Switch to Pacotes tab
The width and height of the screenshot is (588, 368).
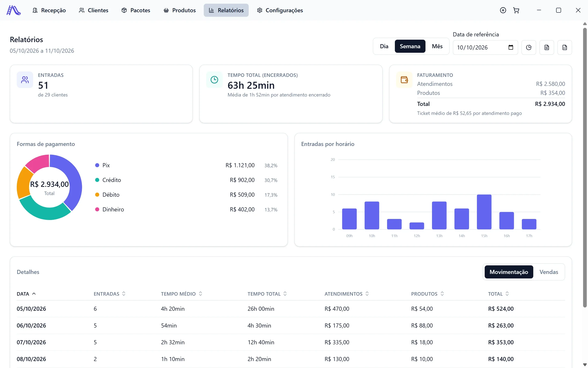coord(136,10)
